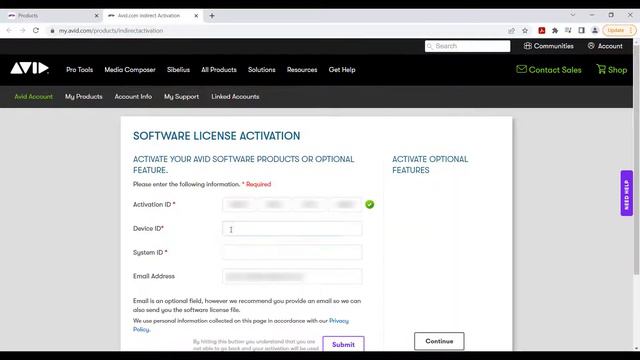The width and height of the screenshot is (640, 360).
Task: Open a new browser tab
Action: 212,16
